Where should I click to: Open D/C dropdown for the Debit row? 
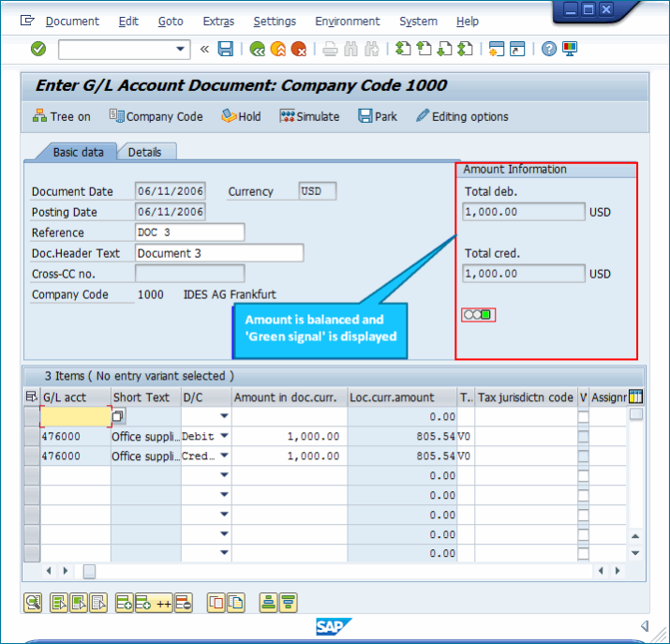(224, 436)
